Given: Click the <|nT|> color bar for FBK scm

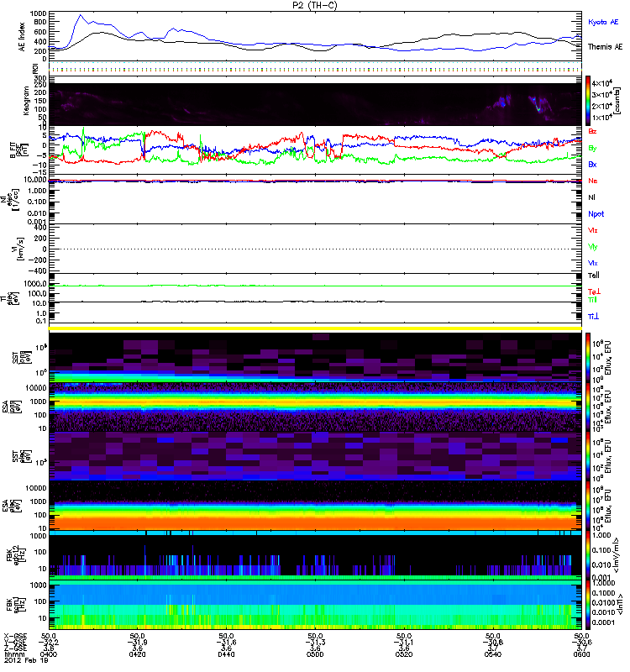Looking at the screenshot, I should coord(588,605).
